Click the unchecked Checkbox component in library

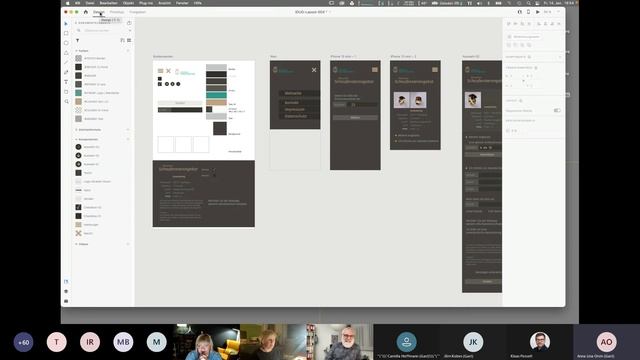coord(78,216)
